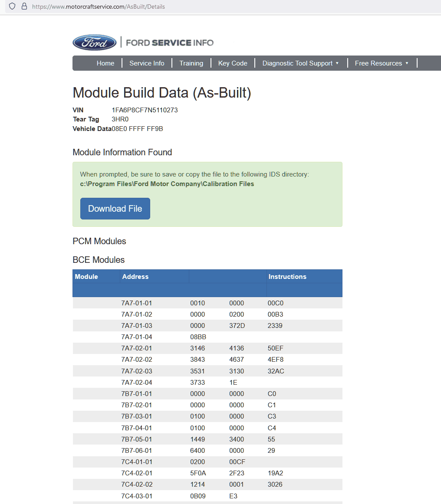Viewport: 441px width, 504px height.
Task: Click the browser shield tracking protection icon
Action: coord(12,7)
